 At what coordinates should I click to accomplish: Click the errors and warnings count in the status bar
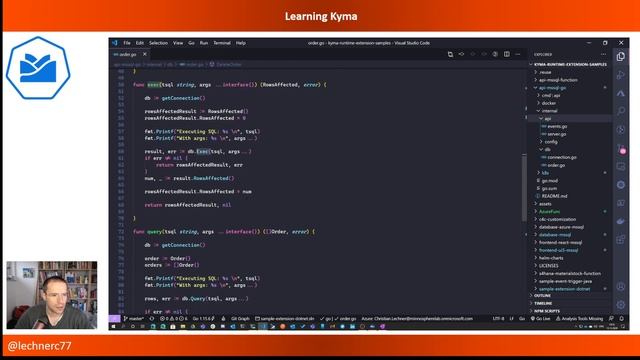click(x=173, y=319)
